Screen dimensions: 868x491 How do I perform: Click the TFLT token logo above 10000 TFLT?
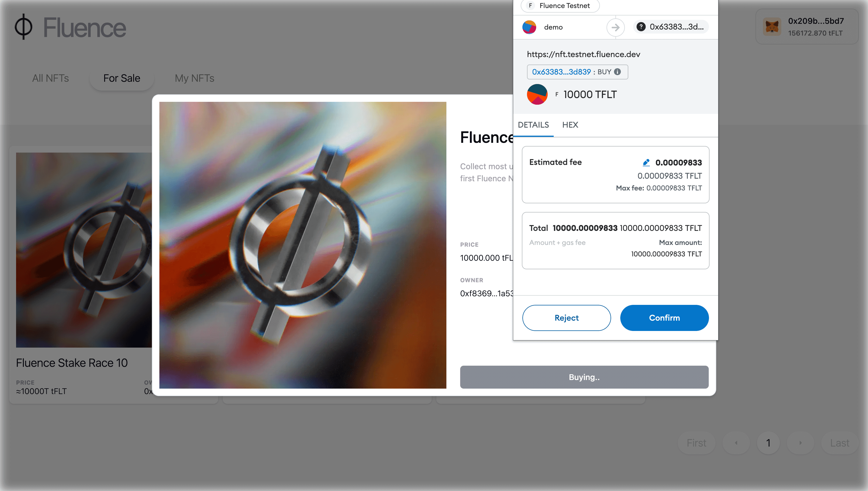[537, 94]
